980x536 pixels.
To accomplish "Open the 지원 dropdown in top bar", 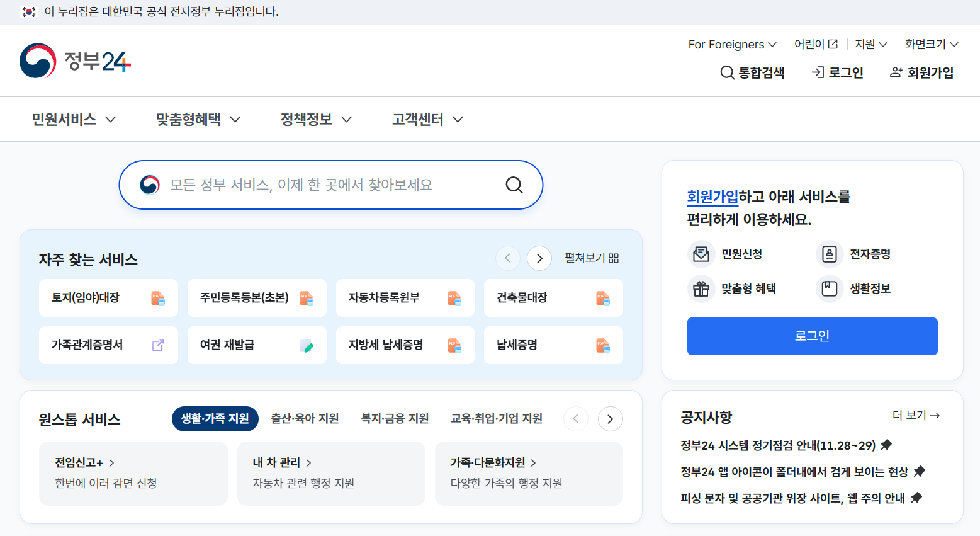I will pyautogui.click(x=870, y=44).
